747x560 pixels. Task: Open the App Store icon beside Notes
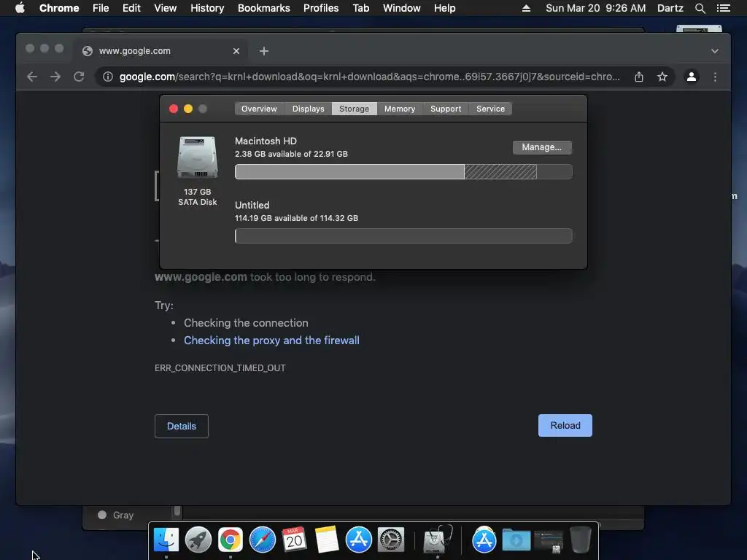coord(359,540)
